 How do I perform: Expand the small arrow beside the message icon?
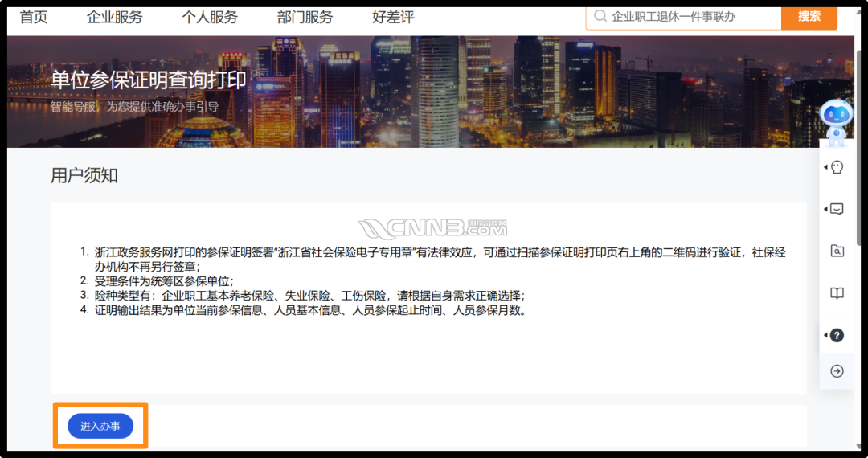tap(825, 209)
